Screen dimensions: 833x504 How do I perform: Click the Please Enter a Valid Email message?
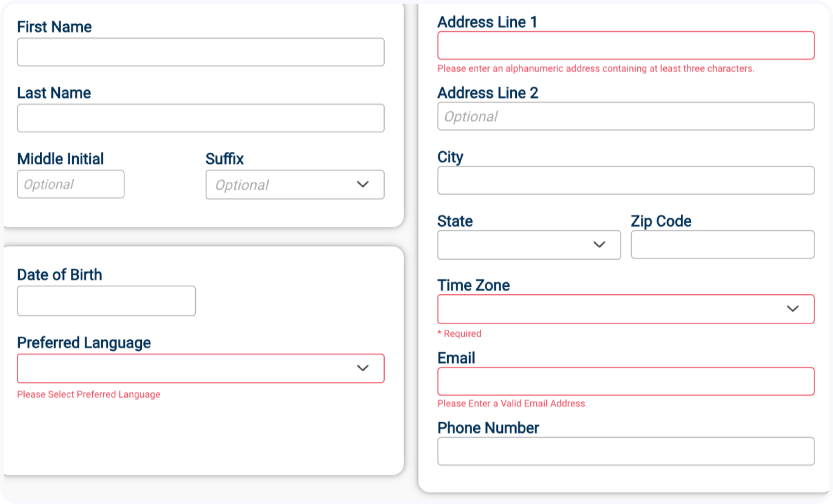tap(511, 404)
